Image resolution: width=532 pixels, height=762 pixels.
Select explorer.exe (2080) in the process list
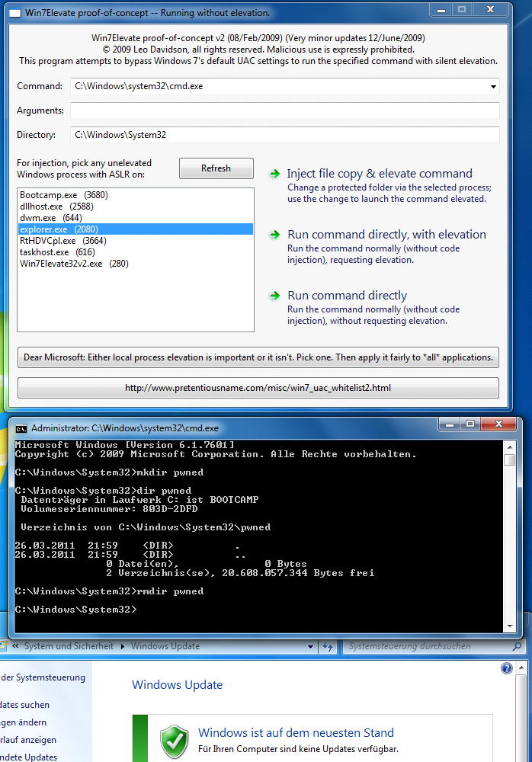59,229
